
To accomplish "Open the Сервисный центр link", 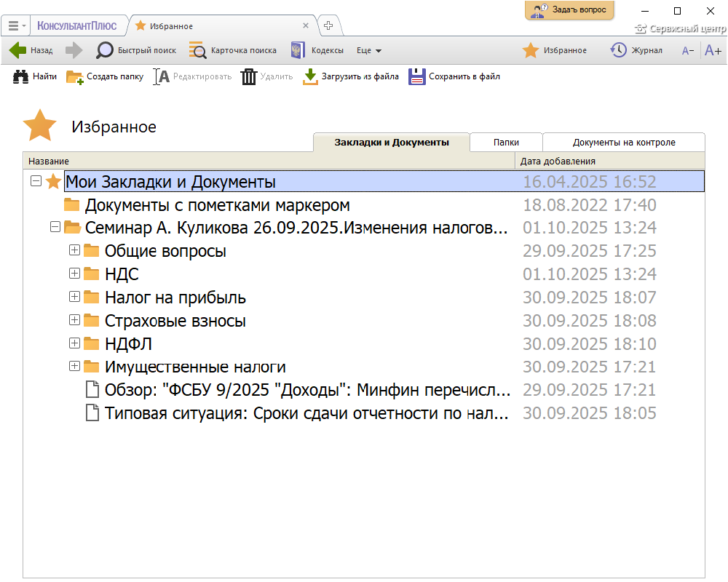I will click(x=681, y=29).
